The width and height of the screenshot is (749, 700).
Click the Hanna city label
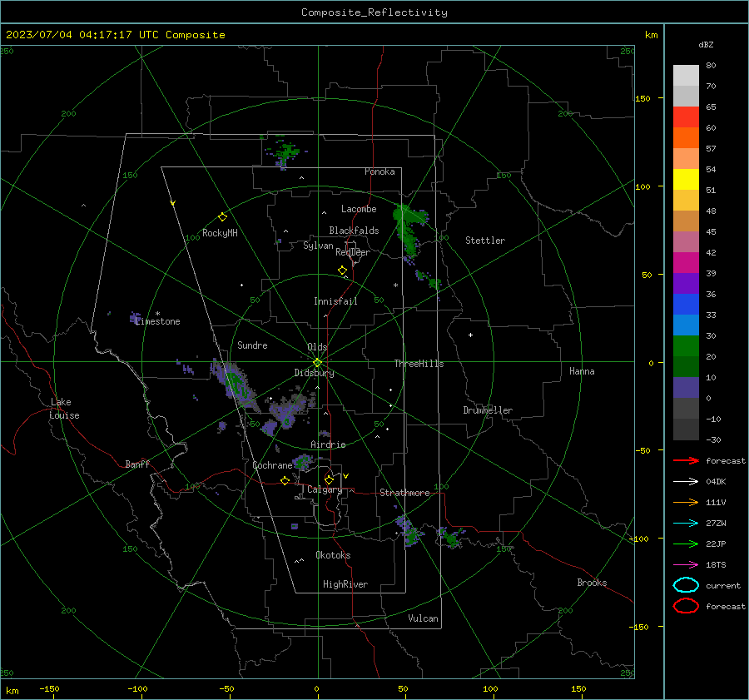coord(582,371)
